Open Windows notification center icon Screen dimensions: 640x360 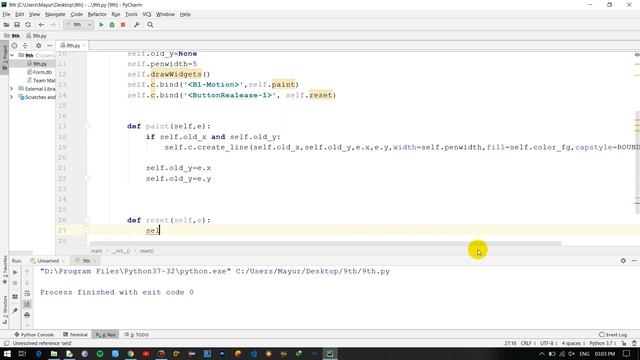pyautogui.click(x=627, y=354)
